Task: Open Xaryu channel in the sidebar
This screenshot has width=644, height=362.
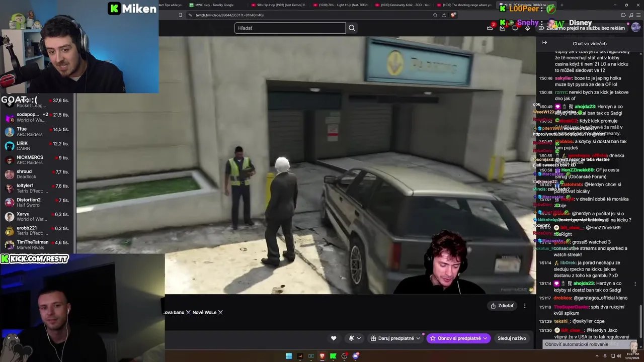Action: (x=38, y=217)
